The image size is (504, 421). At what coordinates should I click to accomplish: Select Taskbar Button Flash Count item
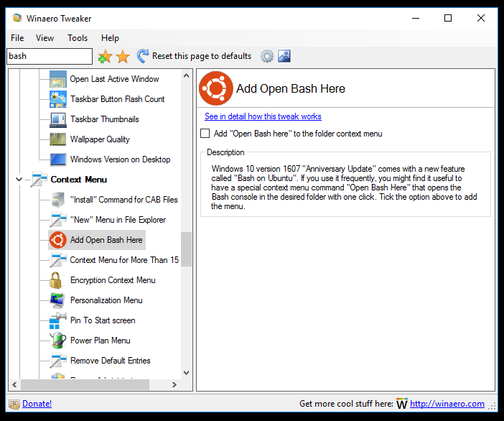(x=117, y=99)
